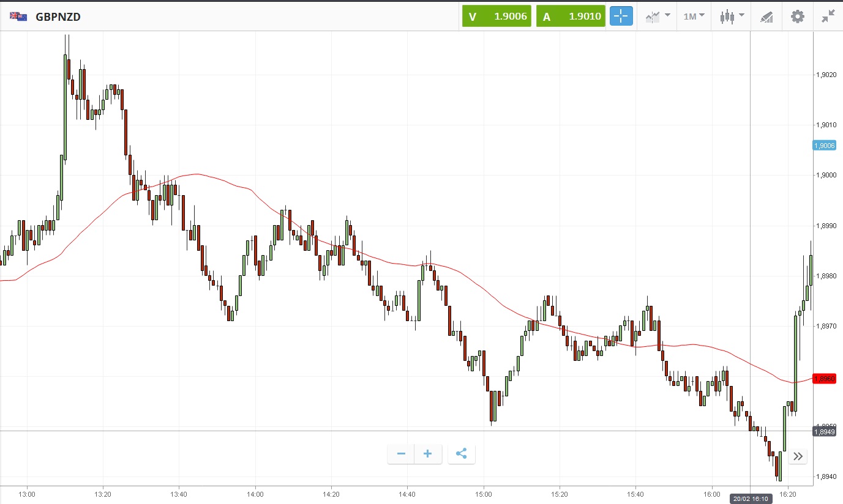Click the red 1,8960 moving average label
Screen dimensions: 843x504
(825, 379)
